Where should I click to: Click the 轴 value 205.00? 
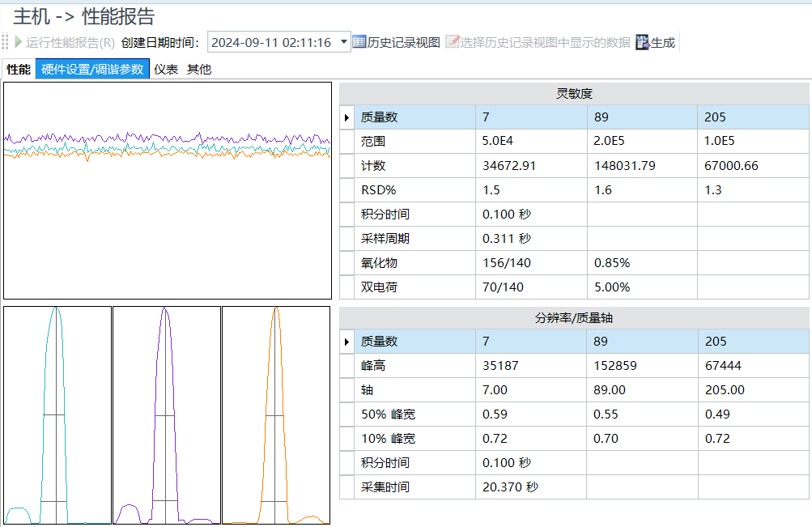click(725, 390)
